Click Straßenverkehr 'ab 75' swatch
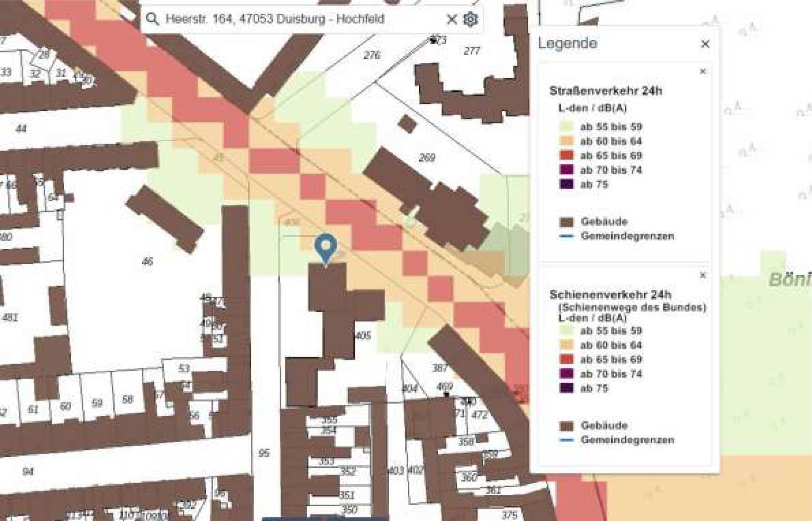Screen dimensions: 812x521 566,184
